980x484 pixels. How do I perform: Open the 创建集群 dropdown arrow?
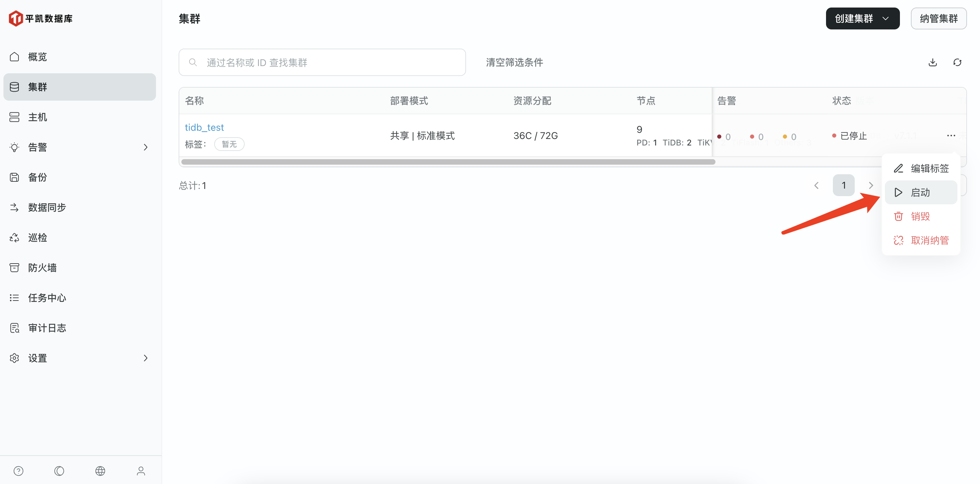click(886, 18)
